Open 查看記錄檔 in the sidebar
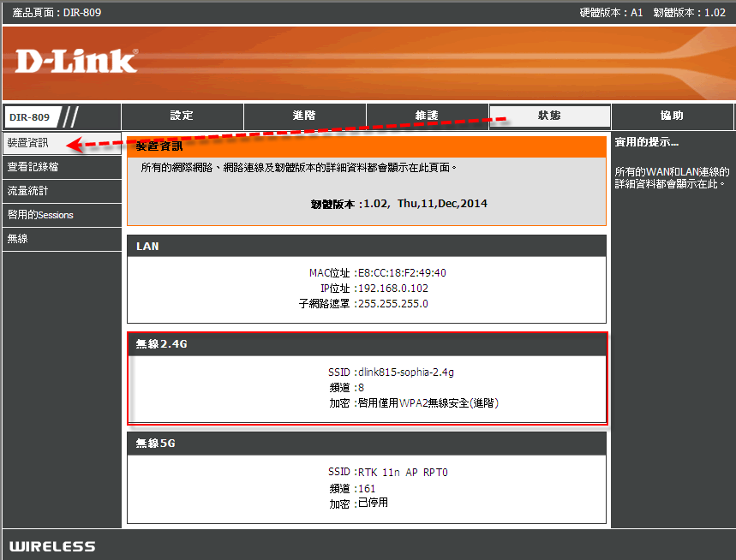 pyautogui.click(x=33, y=167)
